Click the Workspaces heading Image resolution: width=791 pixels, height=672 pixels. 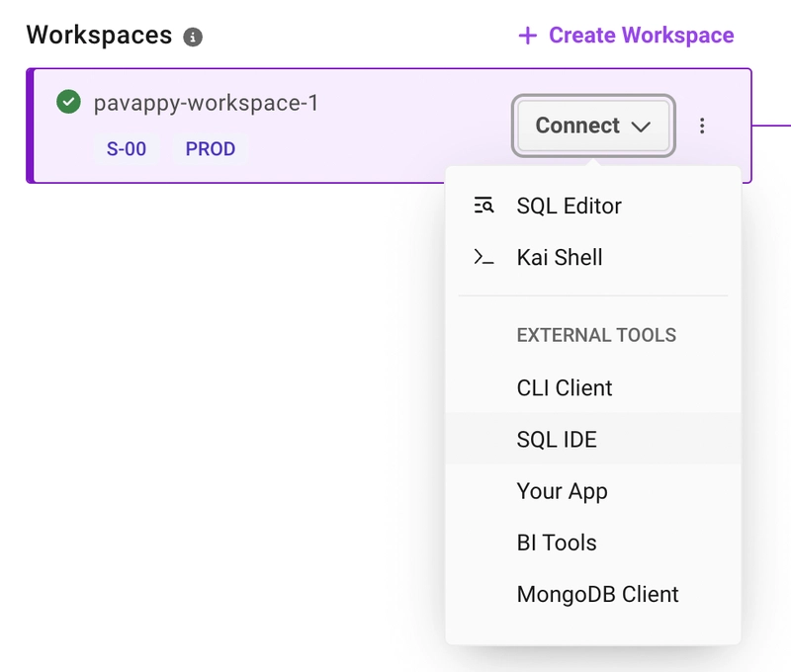(x=100, y=35)
